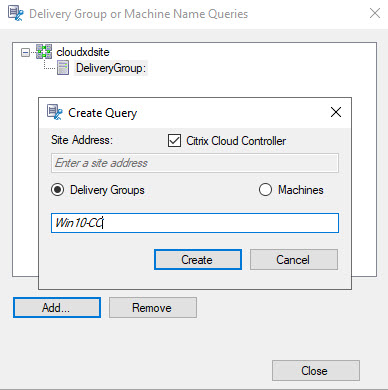Select the DeliveryGroup: tree entry
This screenshot has width=388, height=390.
coord(111,68)
